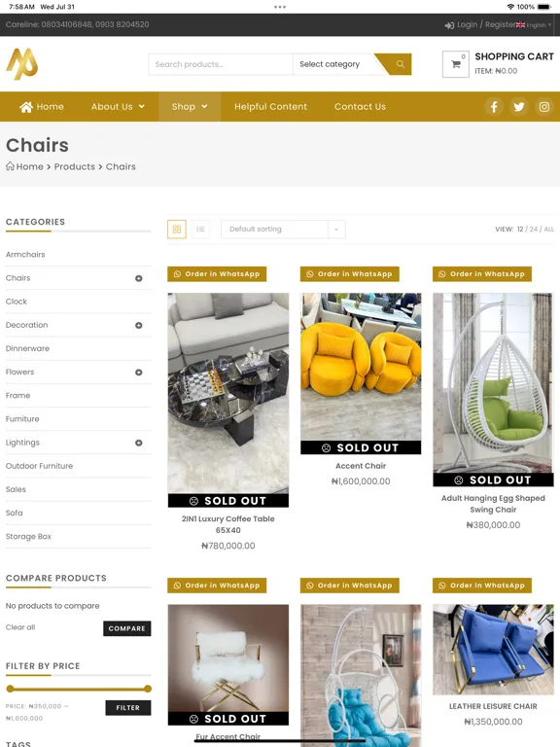Order coffee table in WhatsApp
Viewport: 560px width, 747px height.
tap(217, 274)
